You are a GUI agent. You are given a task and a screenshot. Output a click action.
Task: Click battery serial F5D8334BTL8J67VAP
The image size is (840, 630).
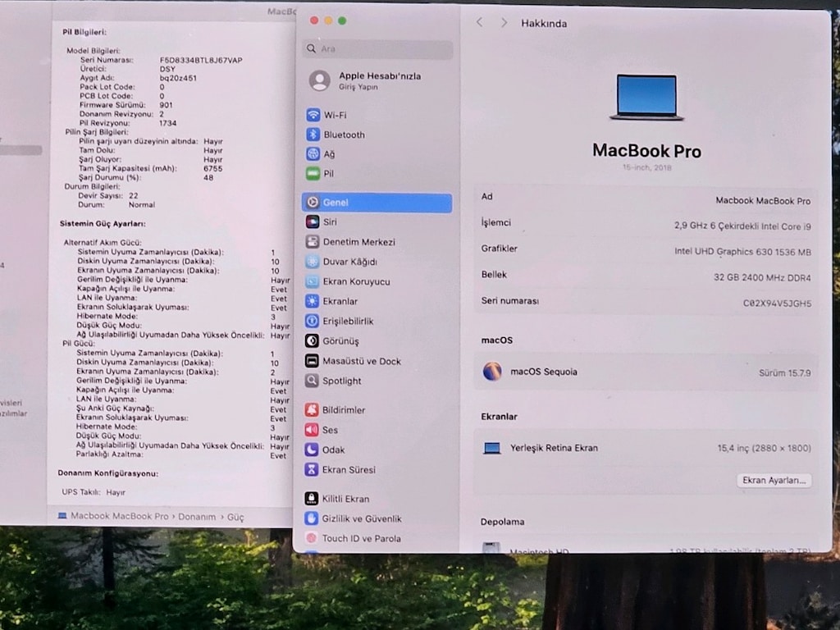201,60
